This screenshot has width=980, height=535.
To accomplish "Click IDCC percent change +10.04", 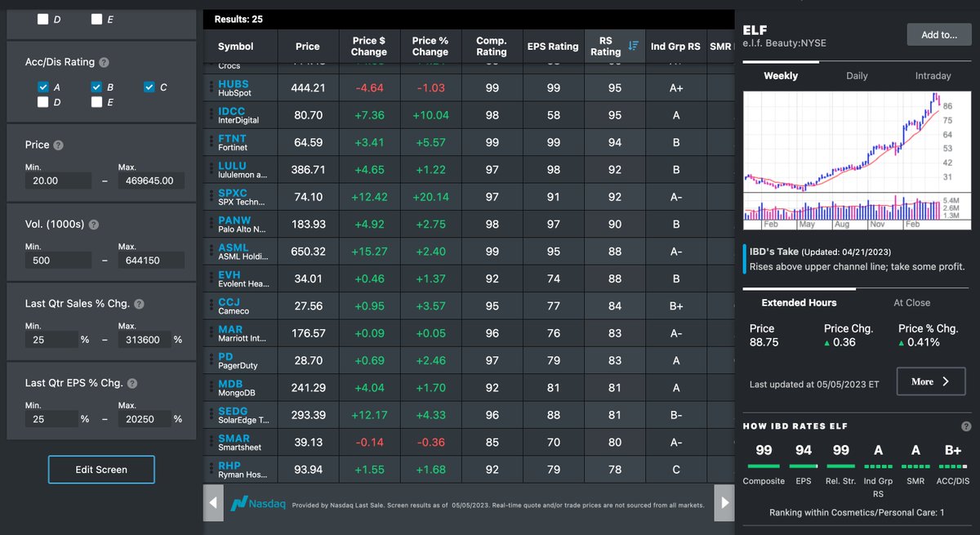I will click(x=430, y=115).
